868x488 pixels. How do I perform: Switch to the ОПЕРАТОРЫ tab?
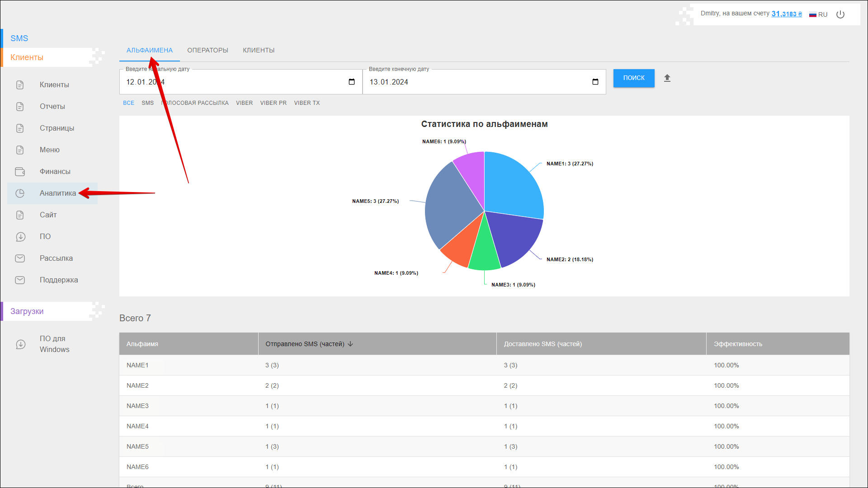208,50
